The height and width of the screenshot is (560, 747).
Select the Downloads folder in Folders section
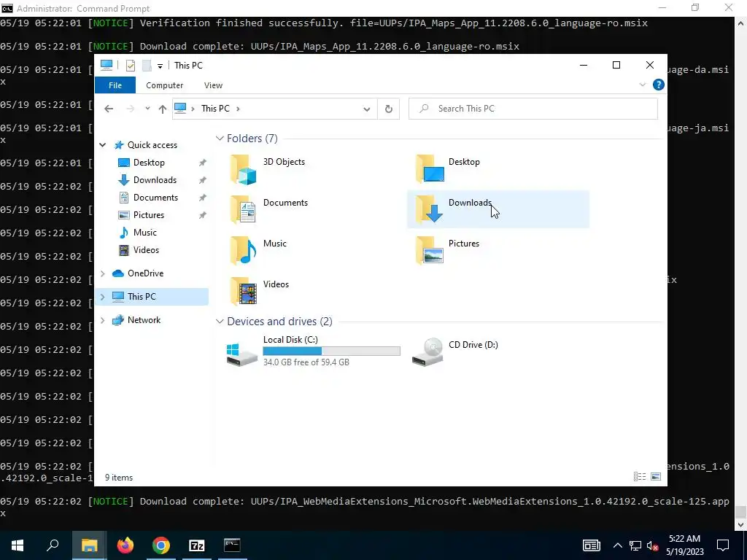(498, 209)
